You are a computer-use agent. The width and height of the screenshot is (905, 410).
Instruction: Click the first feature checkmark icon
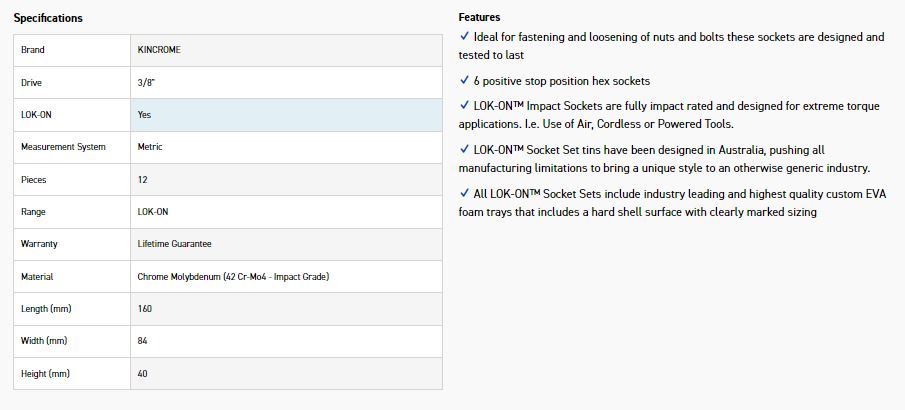click(464, 36)
